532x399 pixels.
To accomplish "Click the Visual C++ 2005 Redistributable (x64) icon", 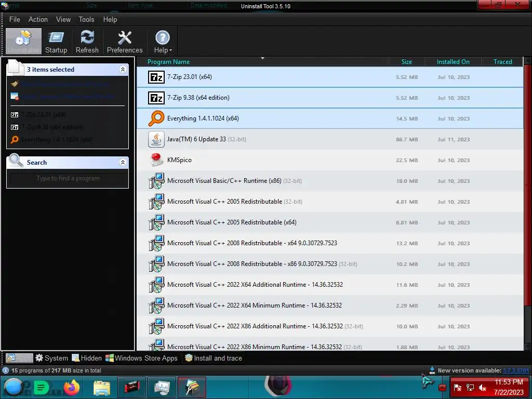I will click(156, 222).
